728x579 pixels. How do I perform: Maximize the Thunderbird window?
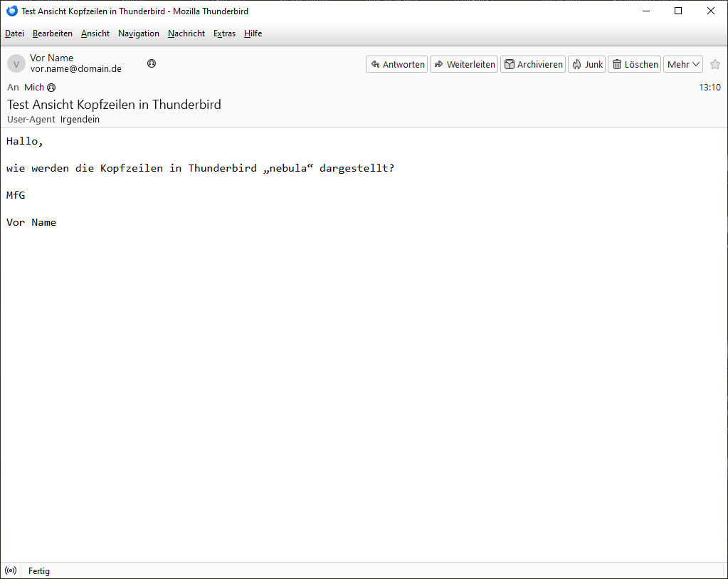[678, 11]
